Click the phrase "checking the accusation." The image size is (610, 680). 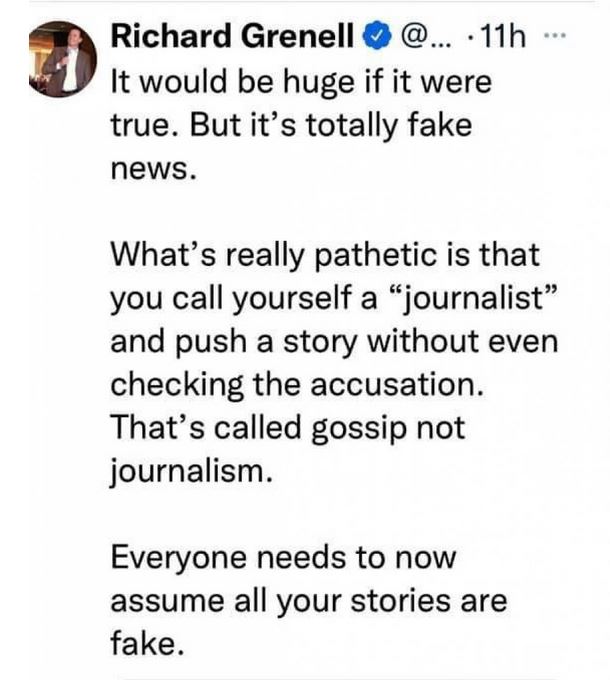coord(288,384)
